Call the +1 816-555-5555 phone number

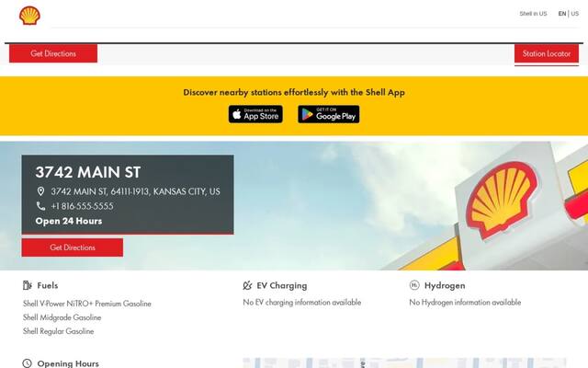(x=82, y=206)
